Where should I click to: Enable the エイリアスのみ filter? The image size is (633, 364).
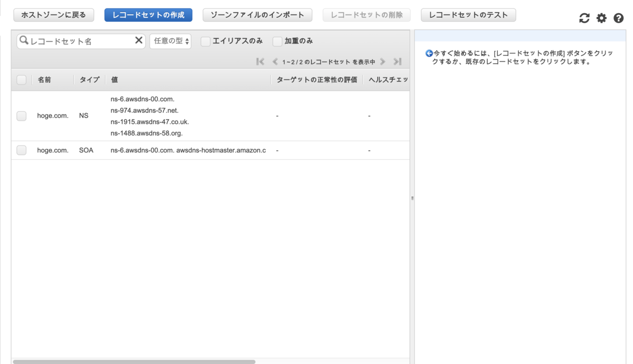[205, 41]
